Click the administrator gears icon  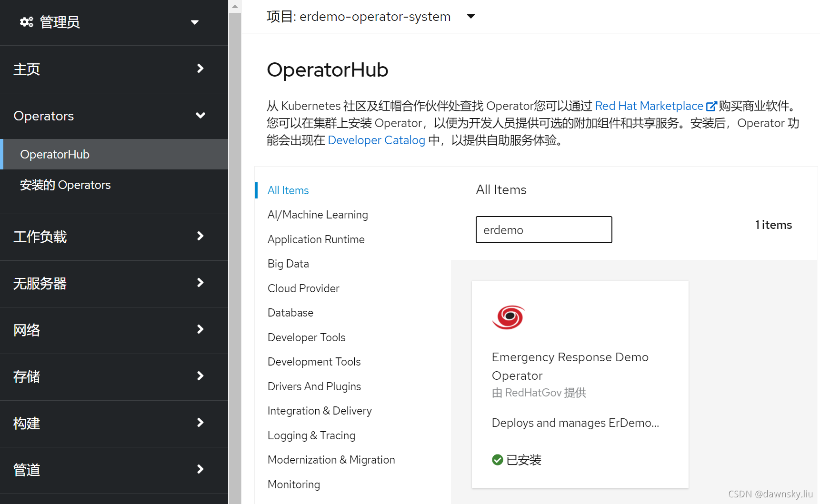pos(27,22)
